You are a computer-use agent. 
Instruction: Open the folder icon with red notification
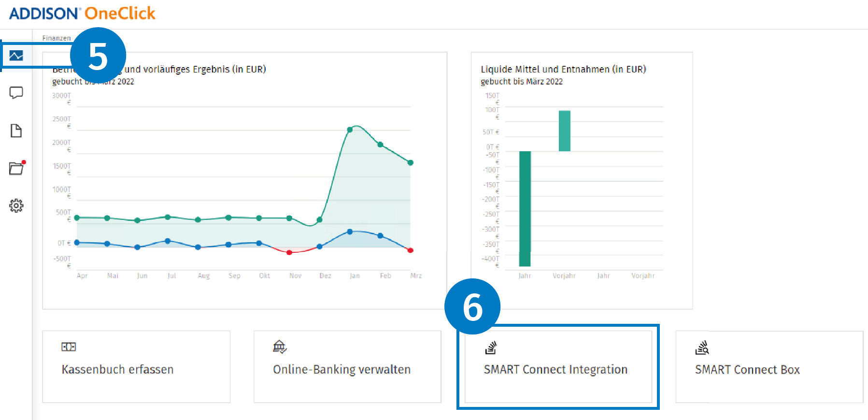(17, 168)
